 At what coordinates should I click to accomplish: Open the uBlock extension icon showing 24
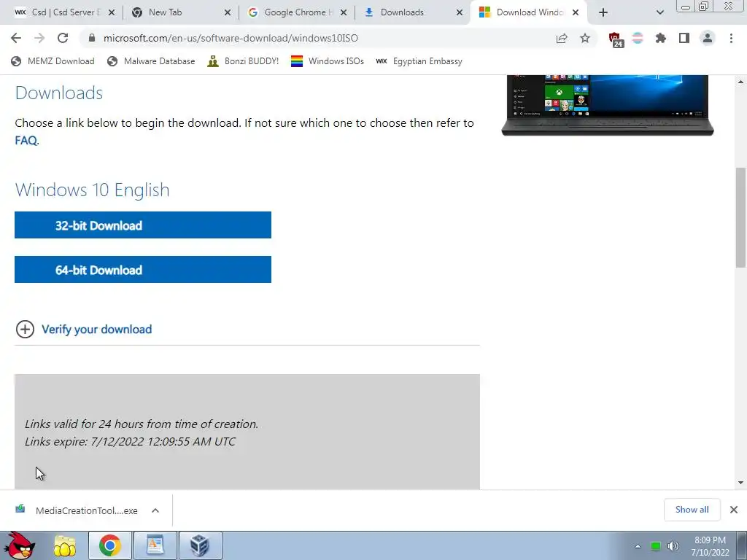pos(616,39)
